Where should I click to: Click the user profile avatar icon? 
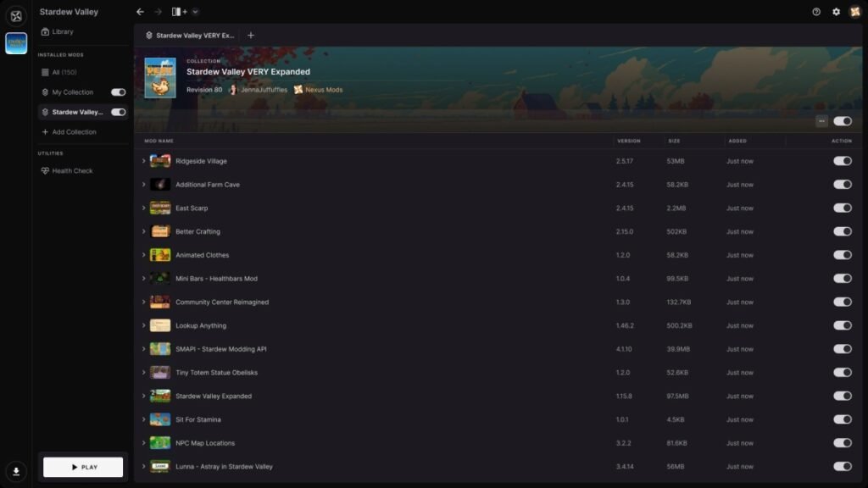pyautogui.click(x=855, y=12)
